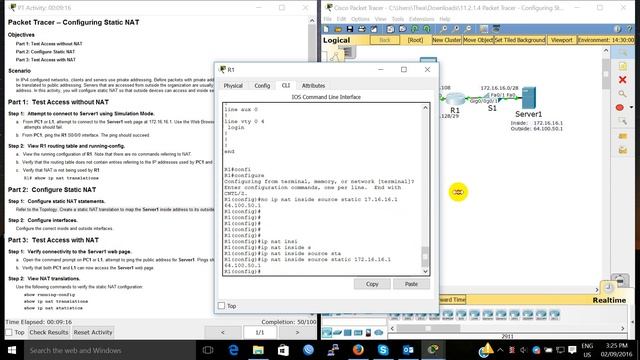640x360 pixels.
Task: Click the New file icon in Packet Tracer toolbar
Action: pos(326,29)
